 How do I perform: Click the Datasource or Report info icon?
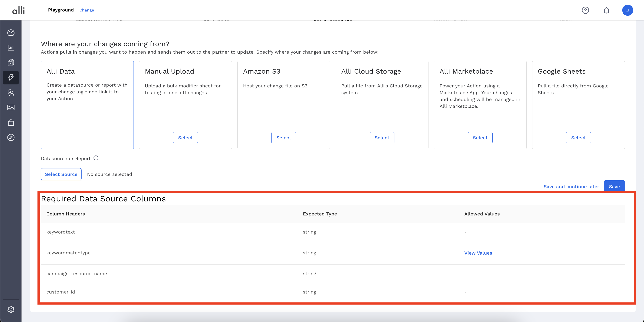[x=96, y=158]
